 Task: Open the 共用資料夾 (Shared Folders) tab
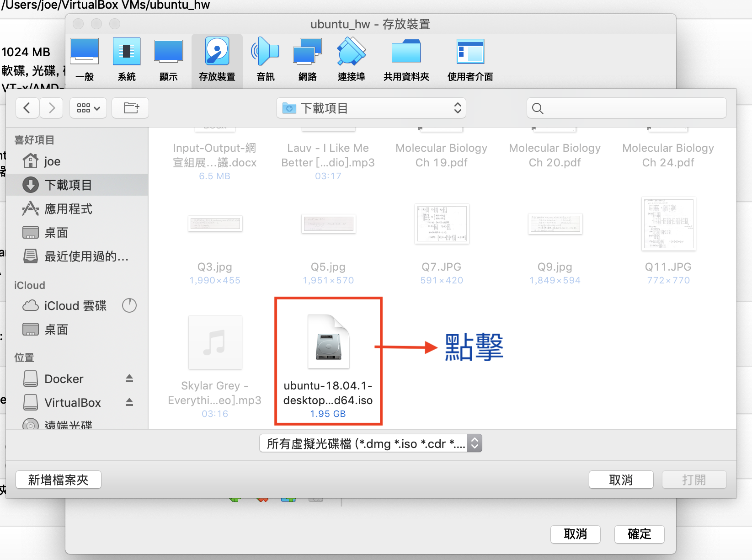pyautogui.click(x=406, y=60)
